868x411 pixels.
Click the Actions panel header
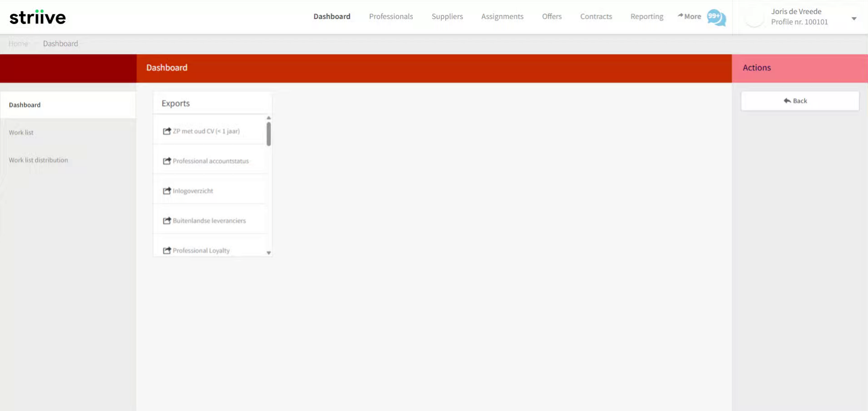pos(800,68)
